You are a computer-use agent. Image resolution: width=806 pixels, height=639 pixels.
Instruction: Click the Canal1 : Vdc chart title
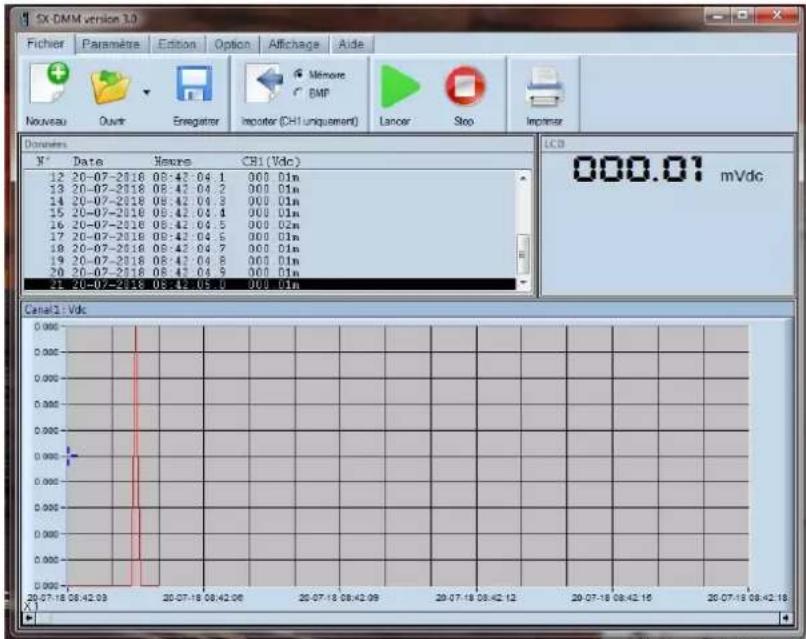[x=56, y=309]
